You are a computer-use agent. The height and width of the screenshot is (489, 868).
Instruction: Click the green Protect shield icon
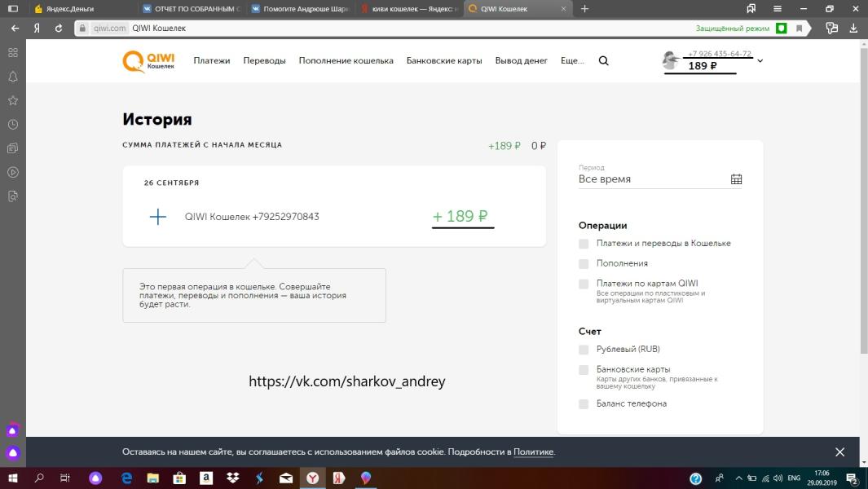pos(781,29)
